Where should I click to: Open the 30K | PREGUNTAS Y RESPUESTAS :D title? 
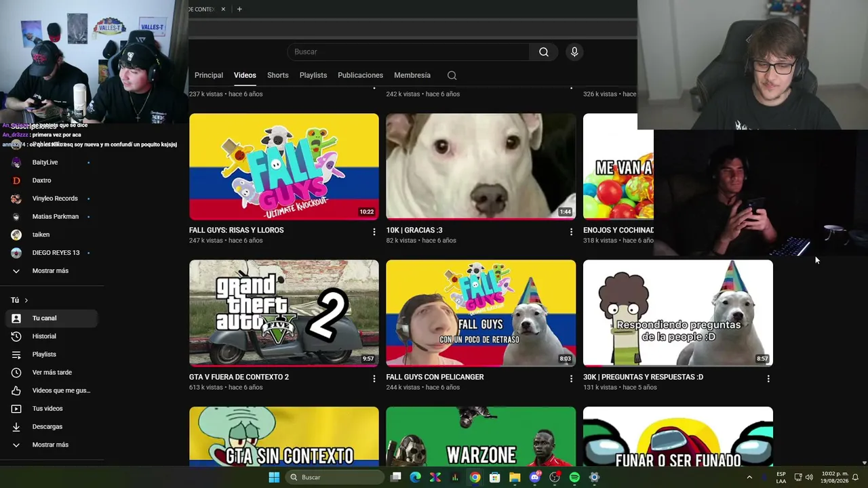(x=643, y=377)
